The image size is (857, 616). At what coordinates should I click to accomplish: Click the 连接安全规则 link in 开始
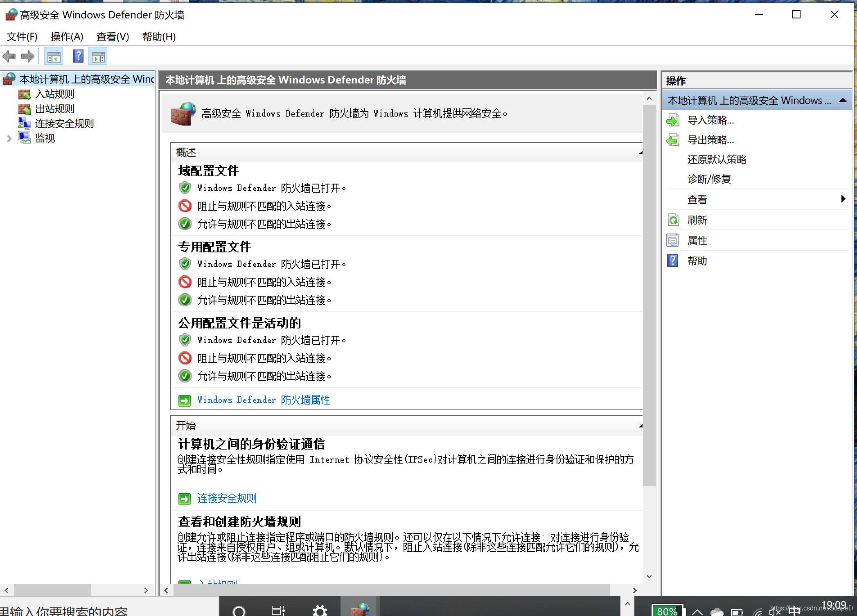pyautogui.click(x=227, y=498)
